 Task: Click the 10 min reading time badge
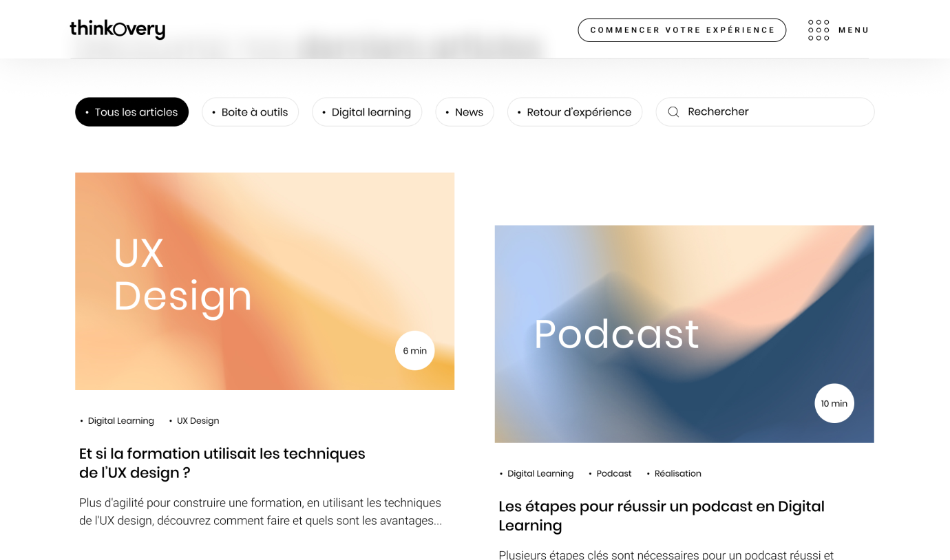(x=834, y=403)
